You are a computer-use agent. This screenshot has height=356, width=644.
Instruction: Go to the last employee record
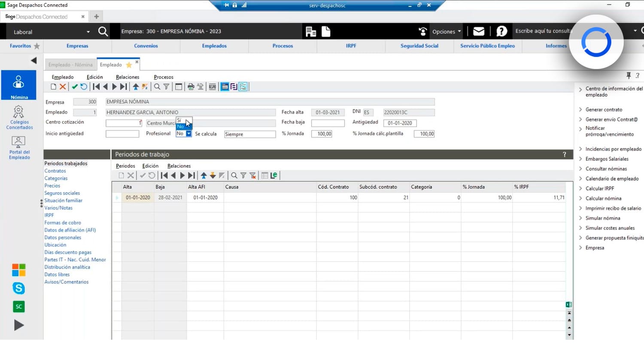coord(124,87)
